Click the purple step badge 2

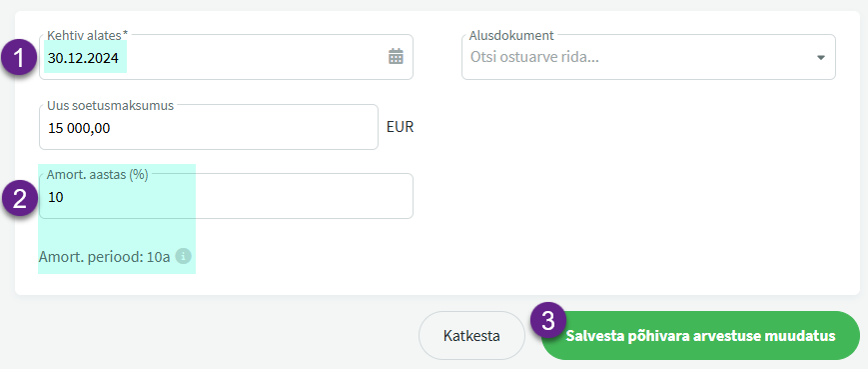(x=20, y=199)
